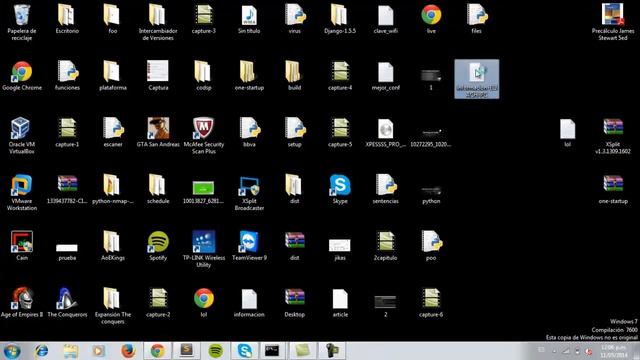Select the bbva Python file

[x=249, y=129]
